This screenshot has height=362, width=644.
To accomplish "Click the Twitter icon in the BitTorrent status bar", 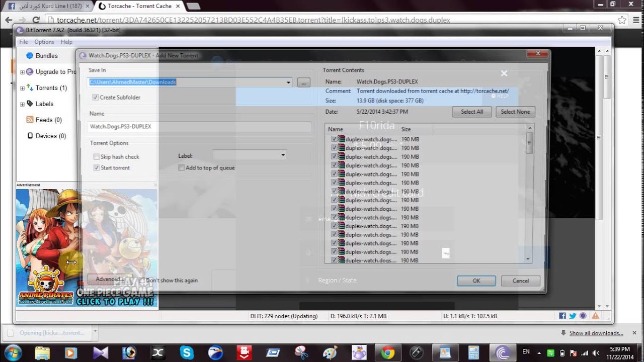I will (x=573, y=316).
